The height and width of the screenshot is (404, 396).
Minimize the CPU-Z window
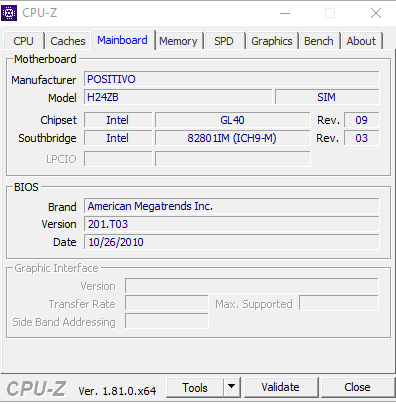pos(285,13)
